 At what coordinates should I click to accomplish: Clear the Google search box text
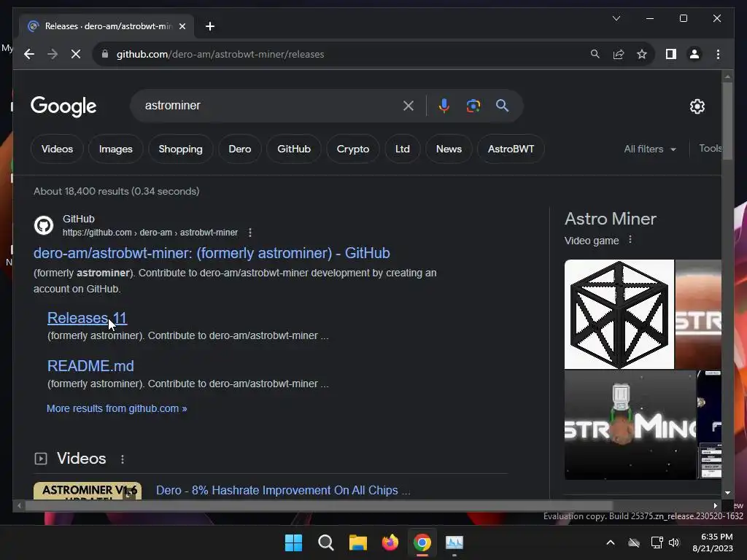pos(409,106)
